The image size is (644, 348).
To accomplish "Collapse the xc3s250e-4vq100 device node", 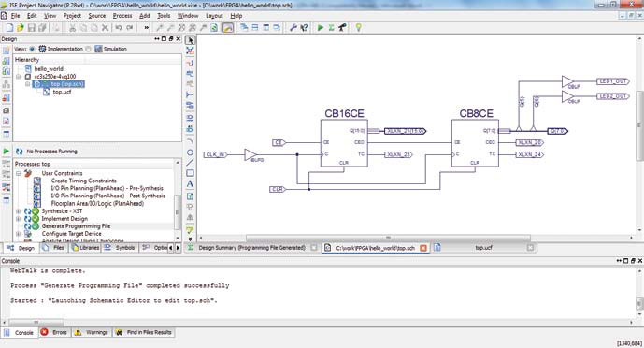I will 18,77.
